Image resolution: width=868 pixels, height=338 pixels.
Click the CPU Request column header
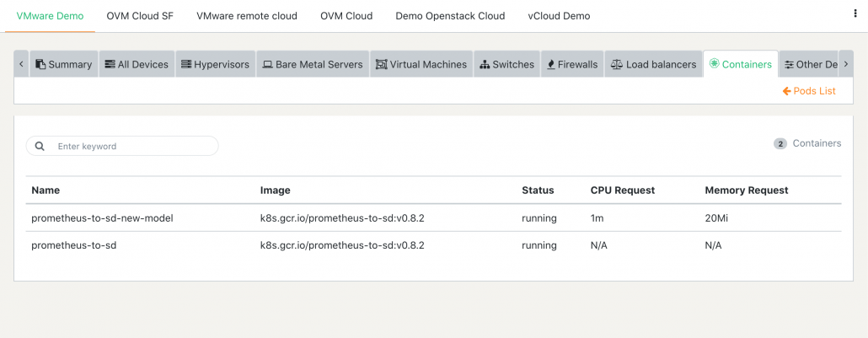pyautogui.click(x=623, y=190)
